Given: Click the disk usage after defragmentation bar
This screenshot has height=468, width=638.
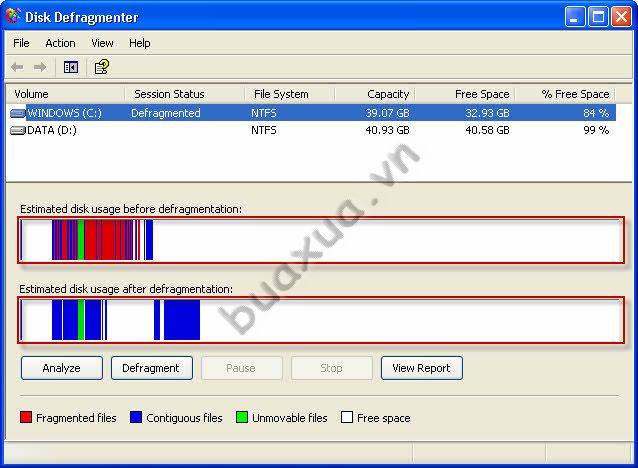Looking at the screenshot, I should click(321, 320).
